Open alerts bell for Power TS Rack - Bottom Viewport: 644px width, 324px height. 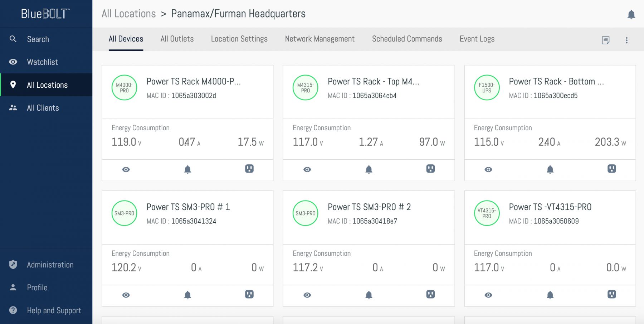tap(550, 169)
